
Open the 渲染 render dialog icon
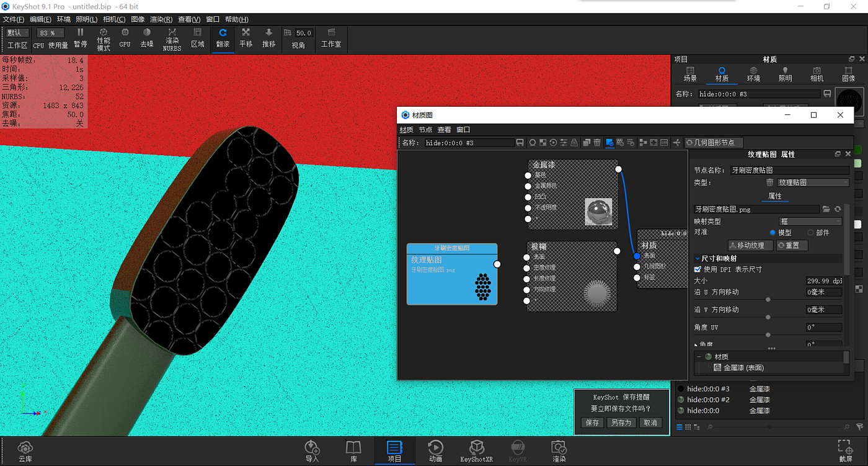[x=559, y=451]
